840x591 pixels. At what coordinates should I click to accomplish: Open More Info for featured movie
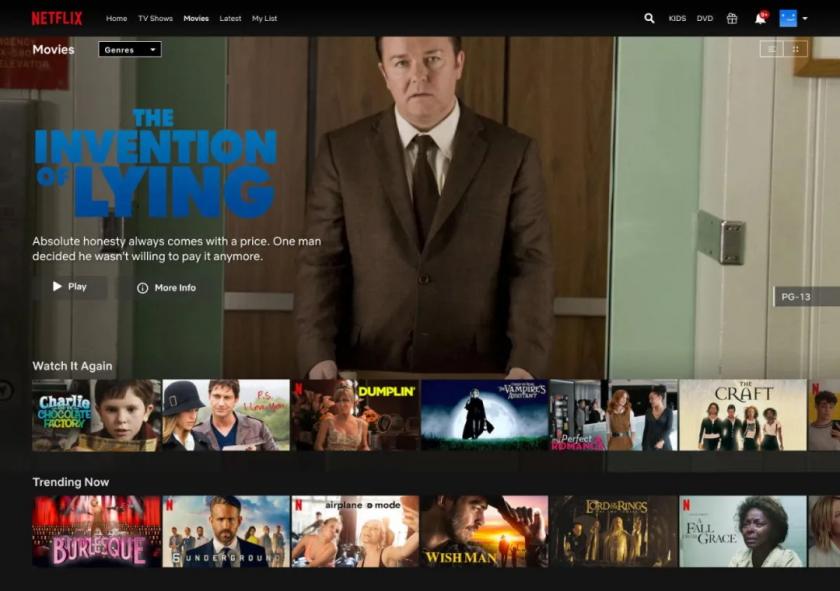coord(167,288)
